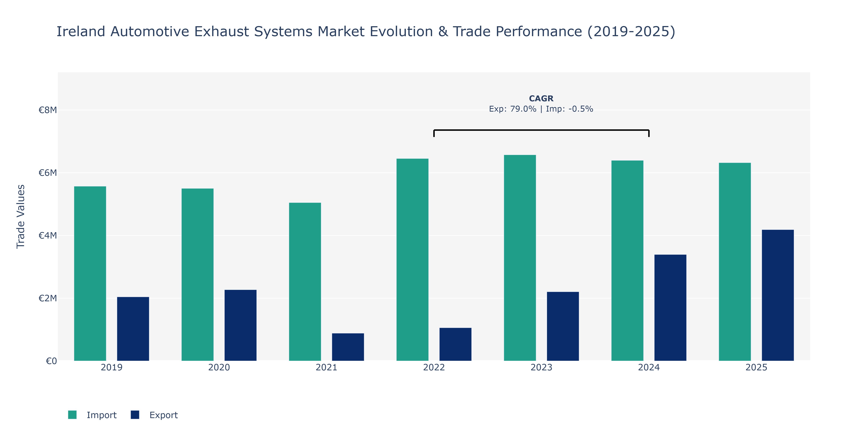This screenshot has height=434, width=868.
Task: Click the 2021 x-axis label
Action: click(327, 367)
